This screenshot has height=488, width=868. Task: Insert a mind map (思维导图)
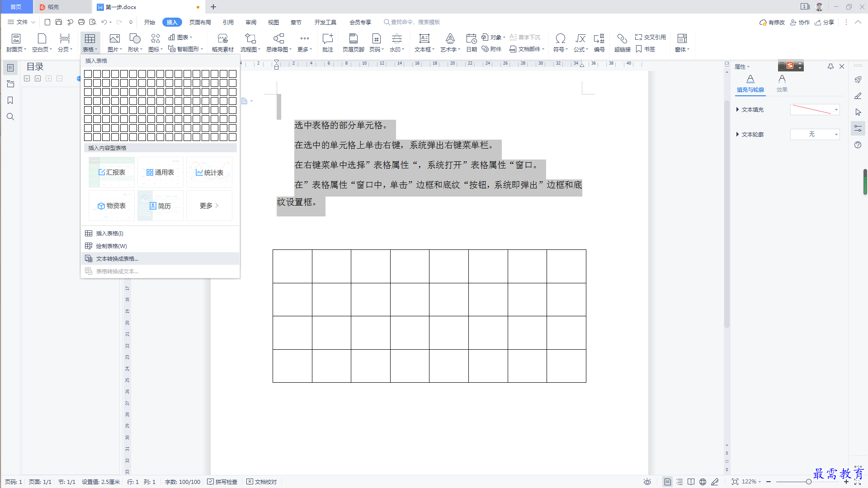point(279,43)
